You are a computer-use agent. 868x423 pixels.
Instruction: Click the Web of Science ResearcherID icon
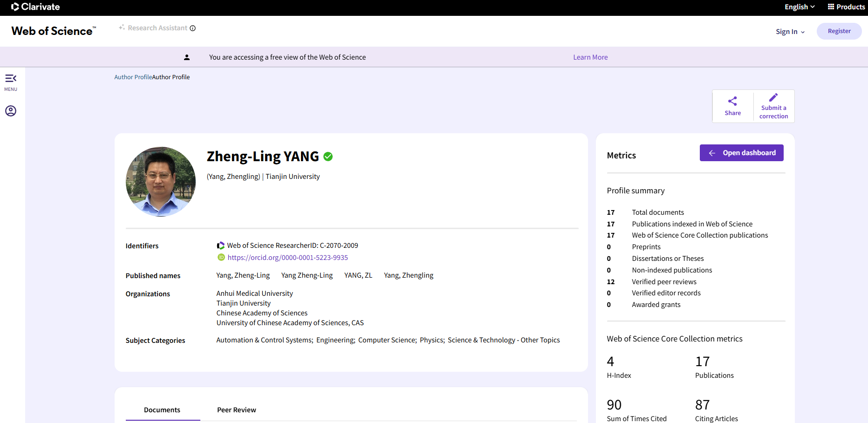pyautogui.click(x=220, y=245)
